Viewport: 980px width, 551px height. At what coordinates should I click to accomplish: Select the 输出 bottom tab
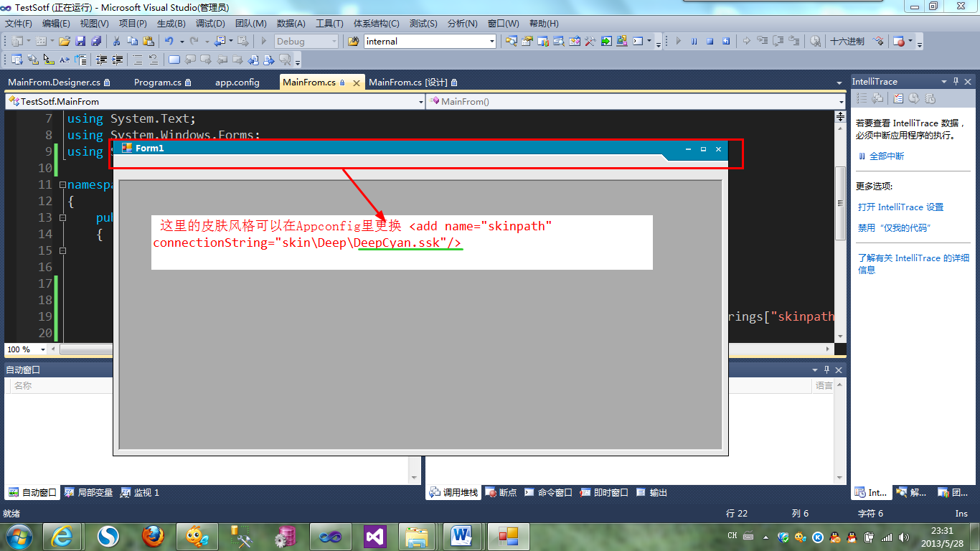(x=651, y=493)
